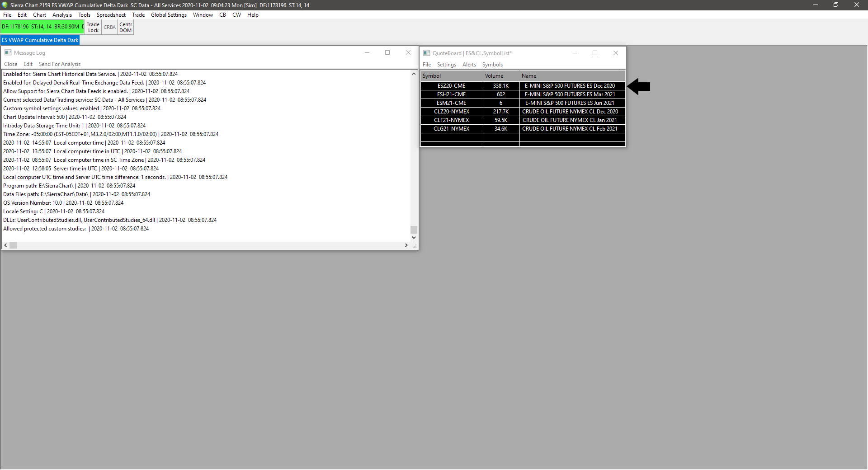
Task: Click the Message Log scroll up arrow
Action: (414, 74)
